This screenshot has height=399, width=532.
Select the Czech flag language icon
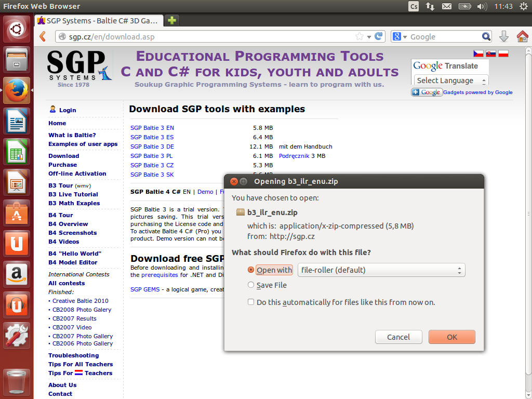pyautogui.click(x=478, y=53)
